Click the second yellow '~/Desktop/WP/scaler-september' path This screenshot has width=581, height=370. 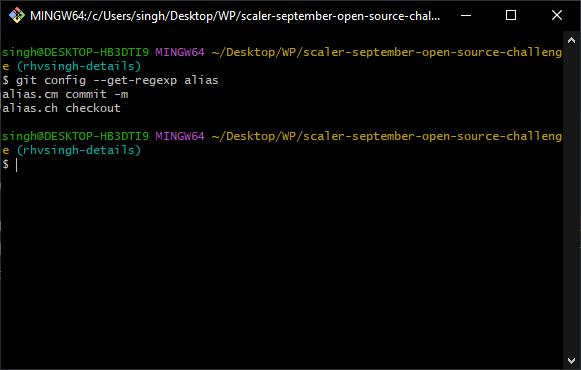(x=387, y=136)
